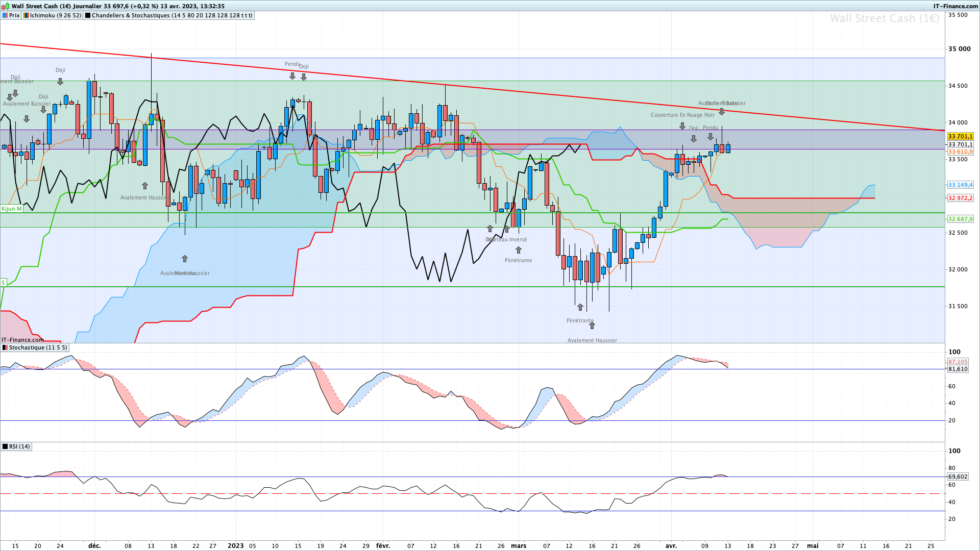
Task: Select the Kijun M line label
Action: (x=11, y=209)
